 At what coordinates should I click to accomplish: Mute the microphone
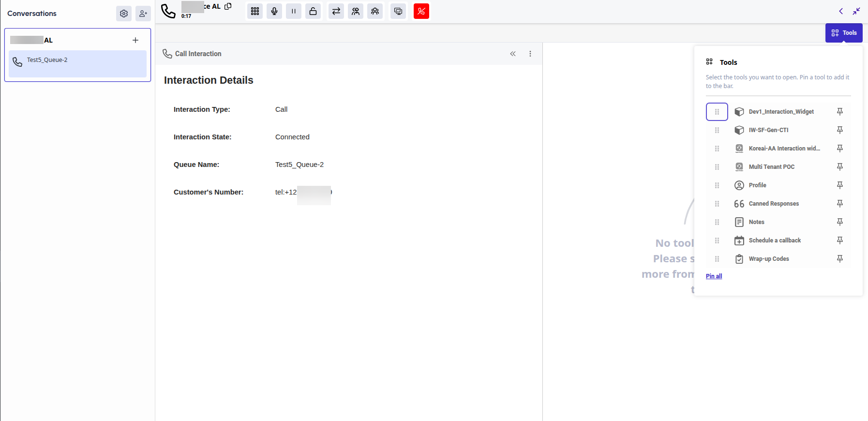coord(274,11)
